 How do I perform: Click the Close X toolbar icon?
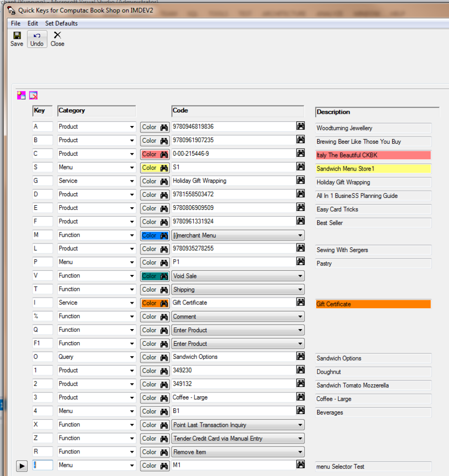coord(57,35)
